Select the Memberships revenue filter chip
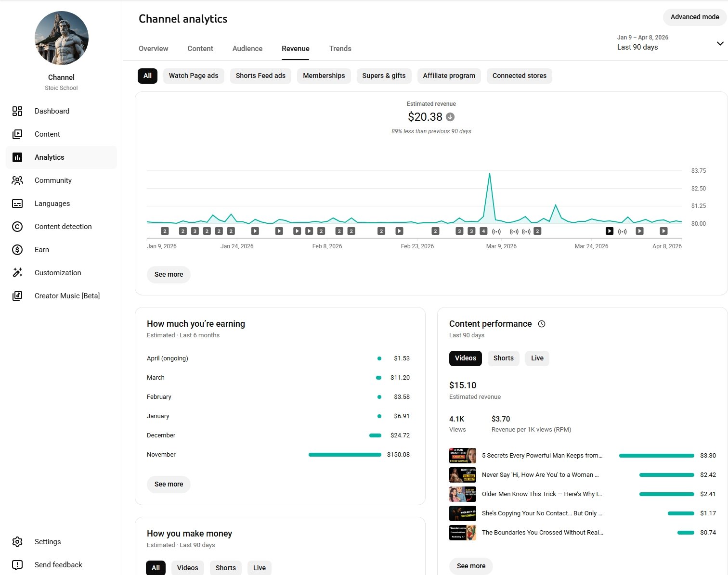Image resolution: width=728 pixels, height=575 pixels. [x=324, y=76]
